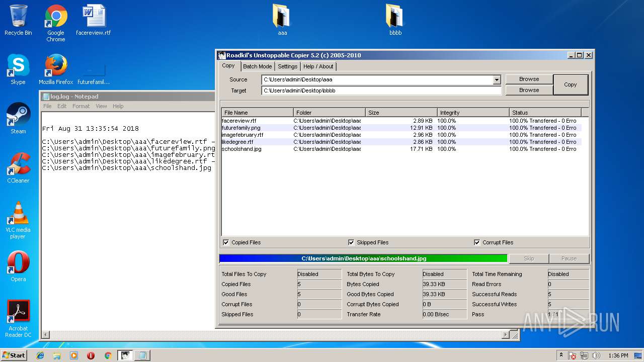Open the Steam desktop shortcut

click(18, 119)
